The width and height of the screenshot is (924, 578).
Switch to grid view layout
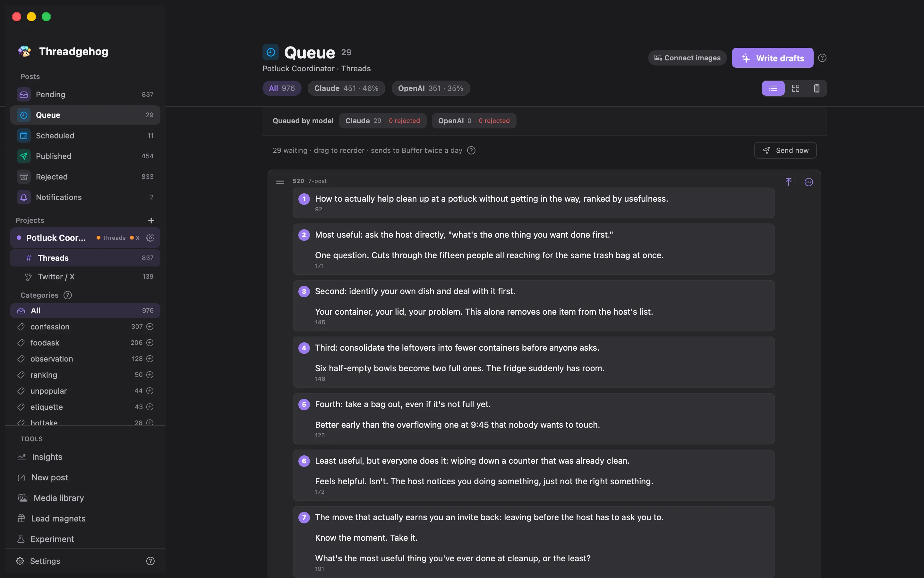click(x=795, y=88)
